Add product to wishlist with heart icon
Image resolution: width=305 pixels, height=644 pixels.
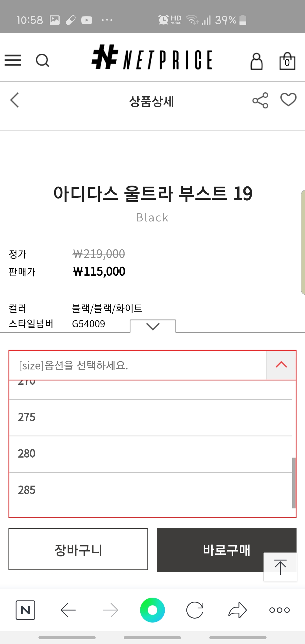[288, 99]
